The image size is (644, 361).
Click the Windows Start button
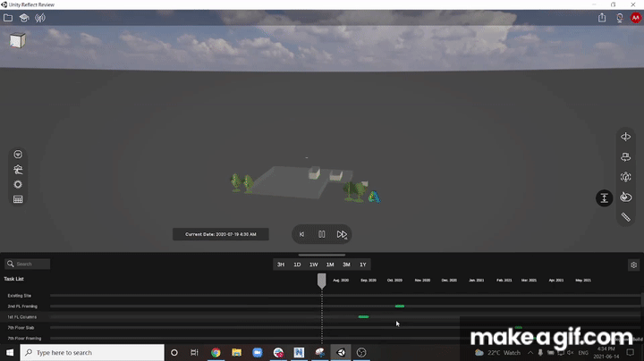click(10, 352)
